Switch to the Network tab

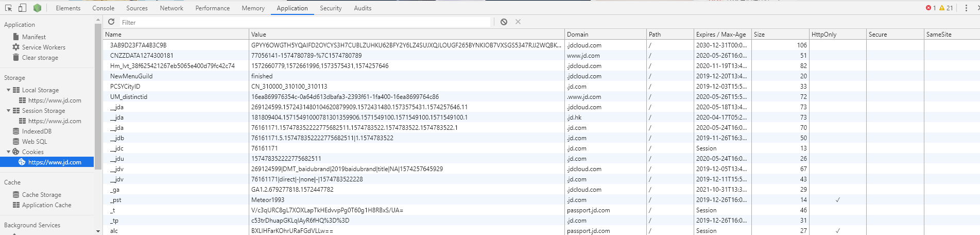171,8
